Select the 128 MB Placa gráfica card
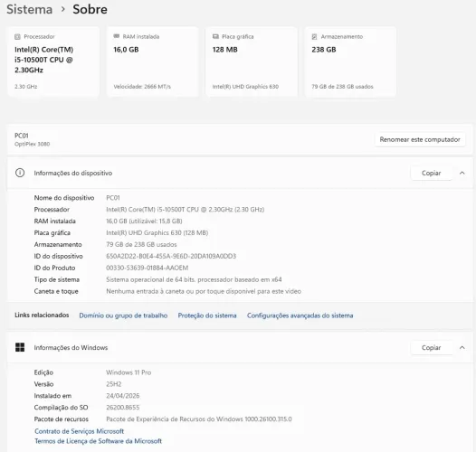This screenshot has width=476, height=452. click(x=252, y=61)
